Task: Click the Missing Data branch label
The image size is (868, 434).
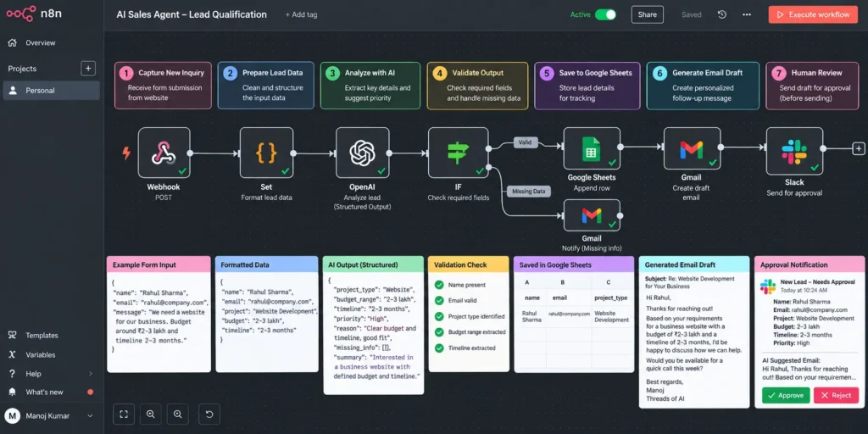Action: [529, 192]
